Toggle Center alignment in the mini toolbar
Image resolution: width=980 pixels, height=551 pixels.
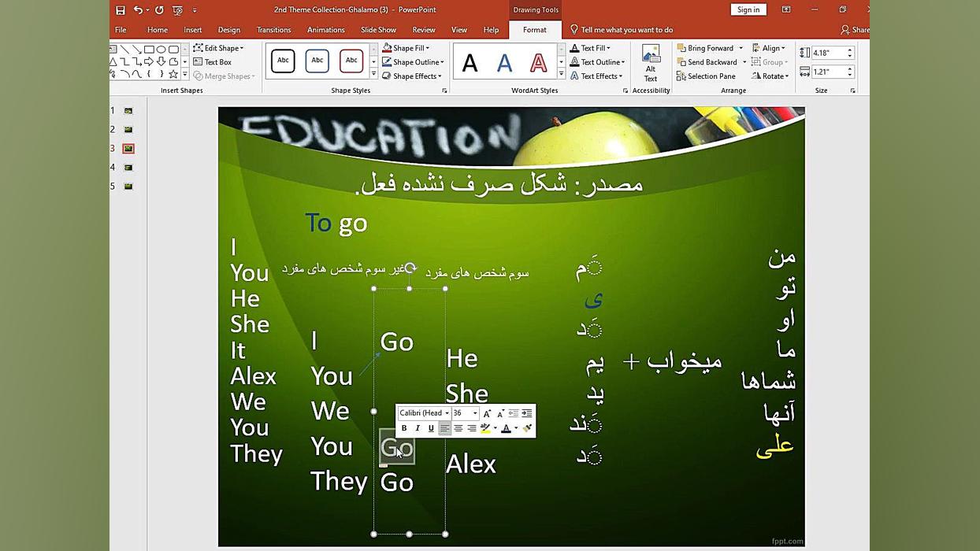pos(458,428)
